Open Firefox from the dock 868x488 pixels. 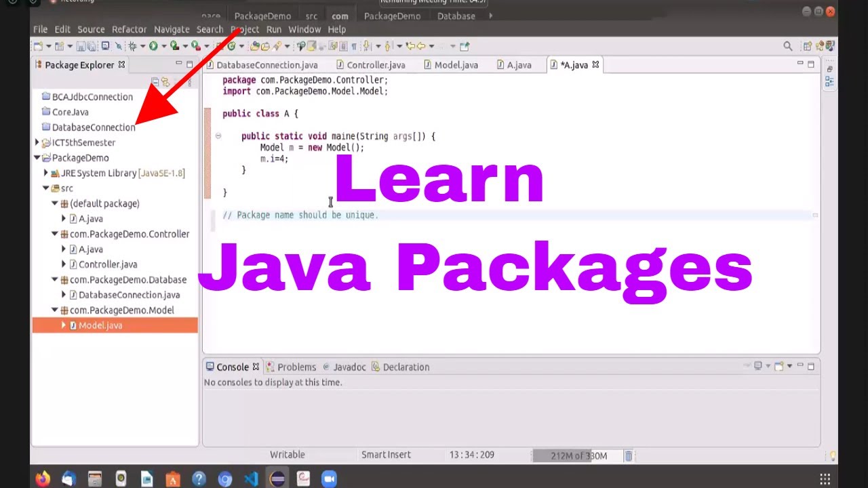point(43,479)
